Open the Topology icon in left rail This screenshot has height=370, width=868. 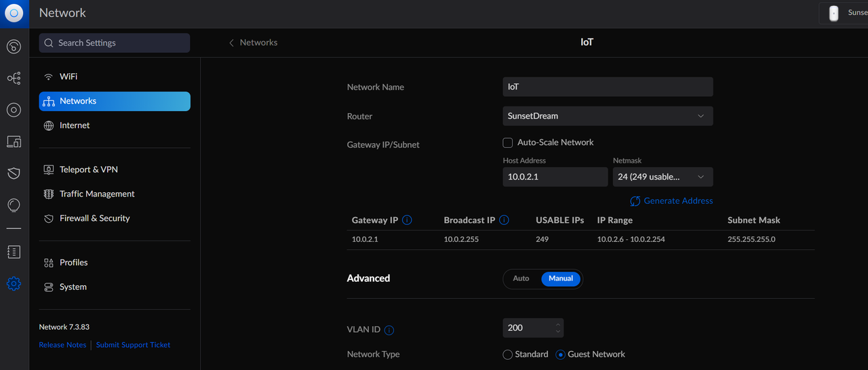tap(14, 79)
